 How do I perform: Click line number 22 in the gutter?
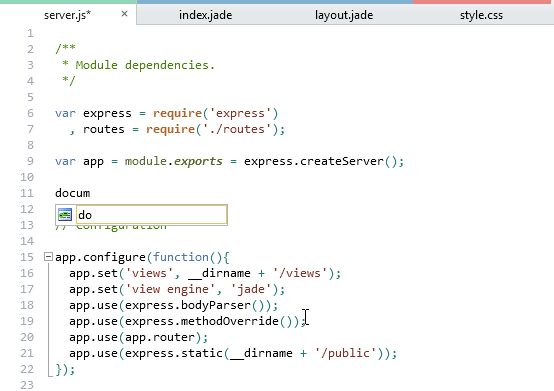pyautogui.click(x=27, y=369)
